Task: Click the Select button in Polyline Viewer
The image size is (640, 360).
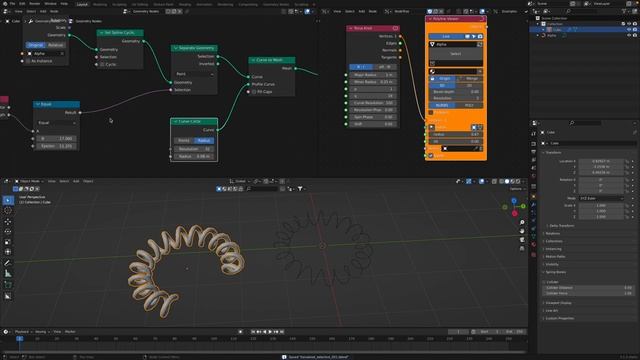Action: 456,54
